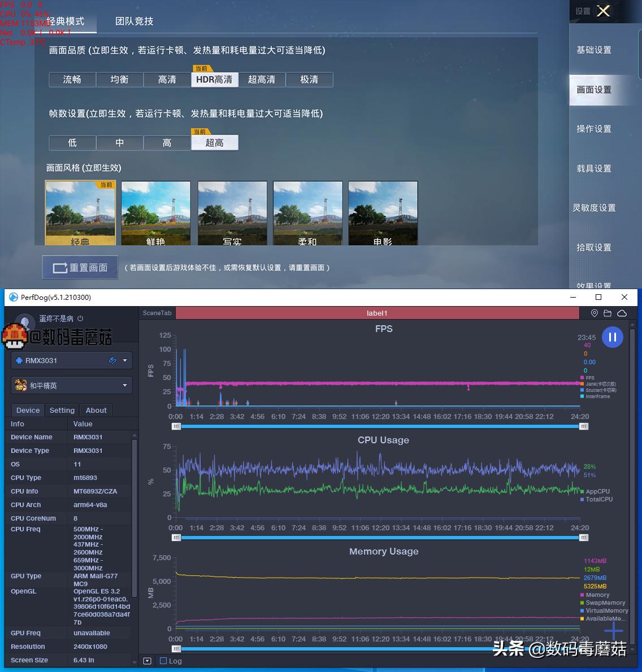The image size is (642, 672).
Task: Select the 极清 picture quality option
Action: click(309, 80)
